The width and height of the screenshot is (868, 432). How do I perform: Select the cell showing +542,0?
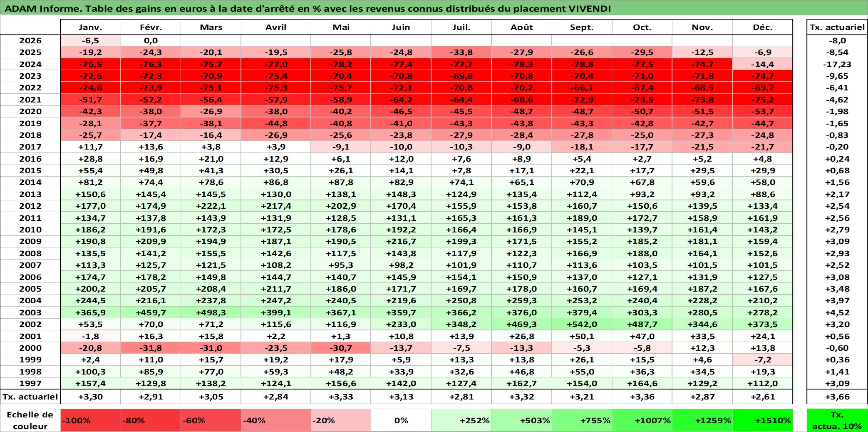tap(582, 324)
